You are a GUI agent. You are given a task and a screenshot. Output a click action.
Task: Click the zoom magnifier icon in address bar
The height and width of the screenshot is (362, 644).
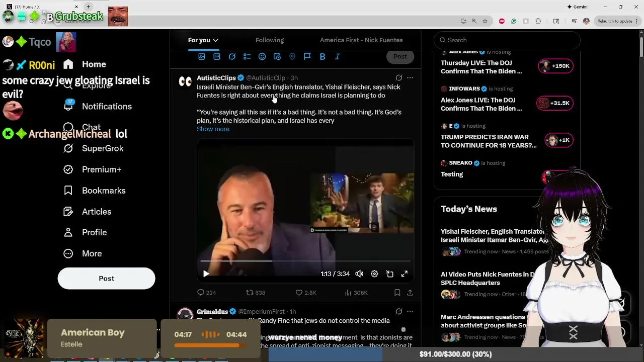(x=474, y=21)
